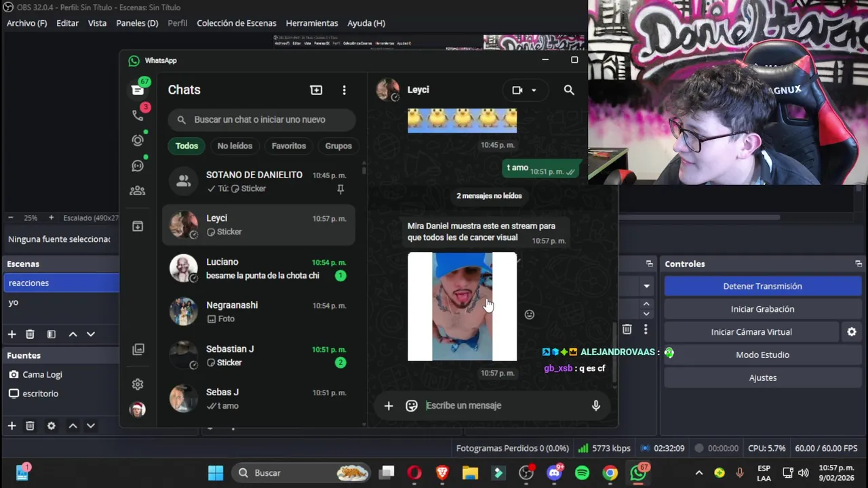868x488 pixels.
Task: Show hidden icons in the system tray
Action: coord(699,473)
